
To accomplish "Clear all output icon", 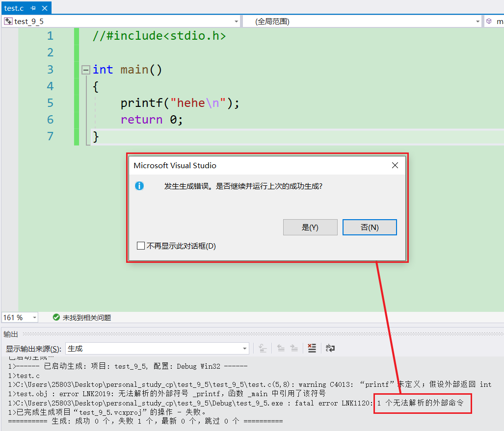I will click(312, 348).
